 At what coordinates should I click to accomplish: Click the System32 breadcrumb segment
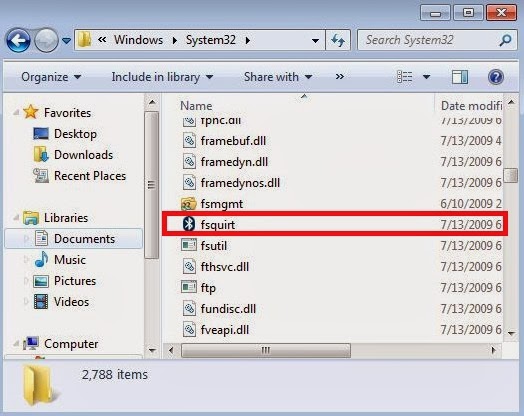[x=211, y=40]
